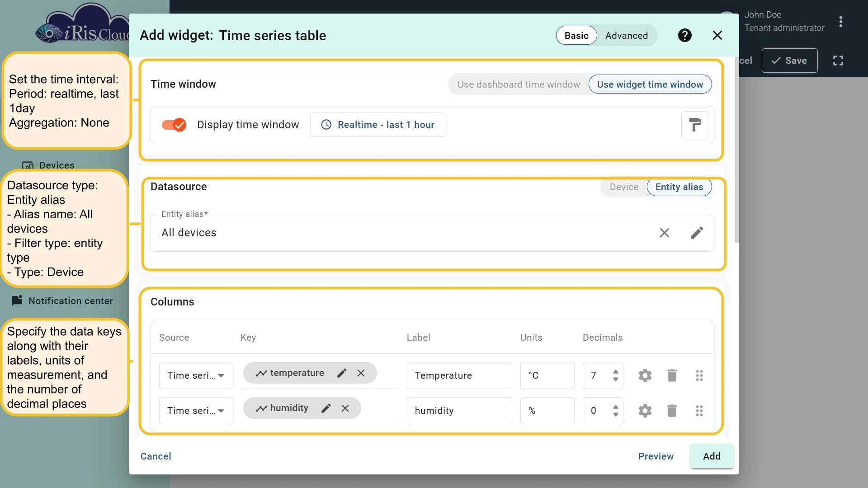Viewport: 868px width, 488px height.
Task: Switch to Basic mode tab
Action: click(576, 36)
